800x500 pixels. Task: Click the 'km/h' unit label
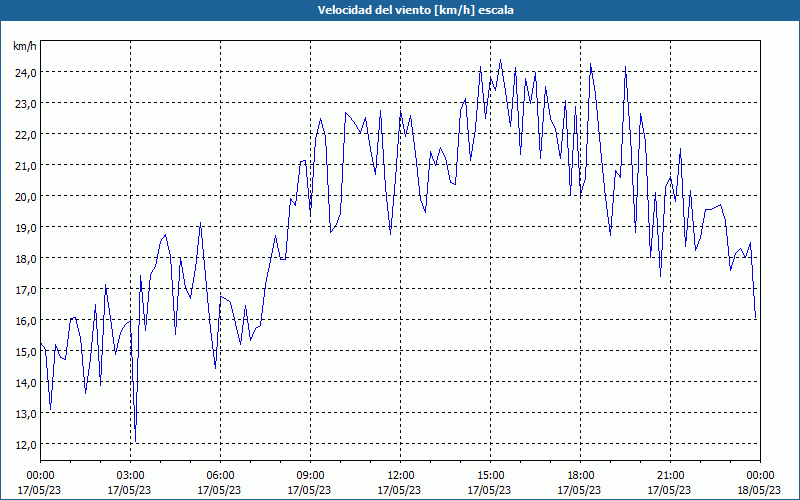coord(25,47)
